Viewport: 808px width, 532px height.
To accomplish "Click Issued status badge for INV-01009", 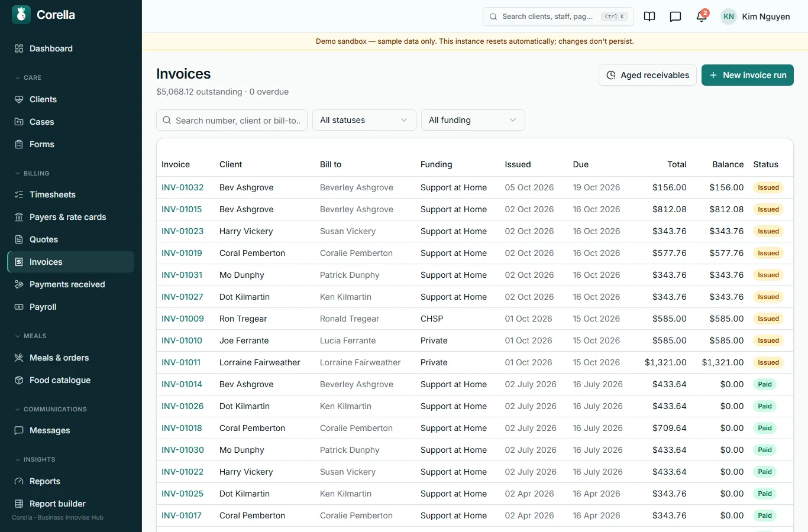I will [x=768, y=319].
